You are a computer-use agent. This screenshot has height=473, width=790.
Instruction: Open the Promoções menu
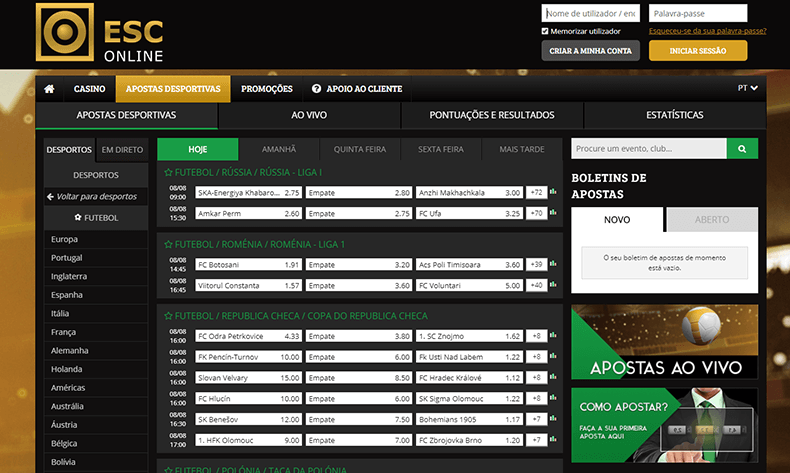(267, 89)
